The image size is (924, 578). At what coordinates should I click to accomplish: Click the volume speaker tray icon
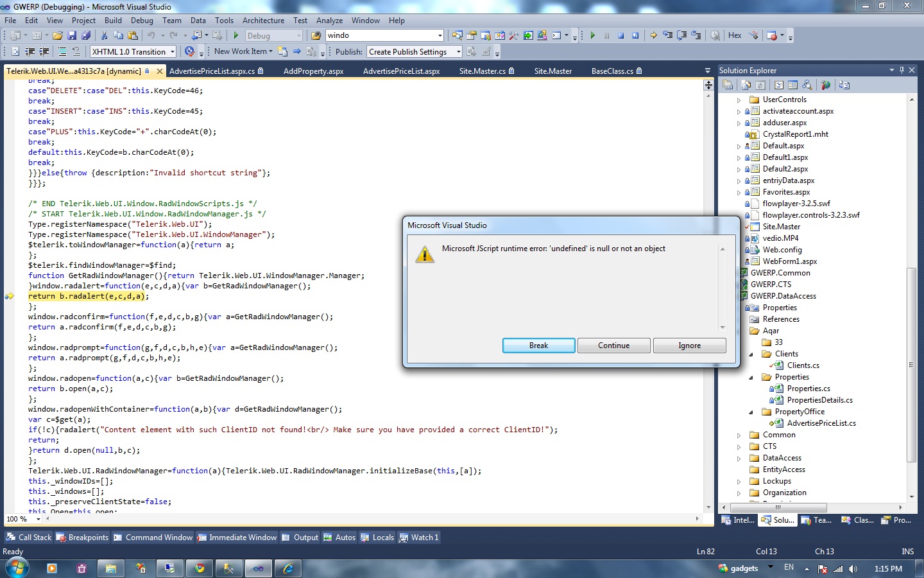click(x=853, y=569)
